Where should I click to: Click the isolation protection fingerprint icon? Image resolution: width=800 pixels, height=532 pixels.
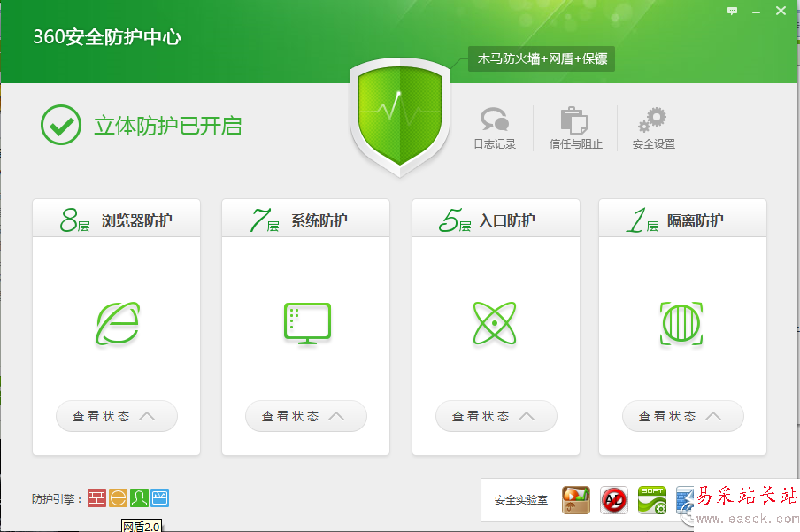pos(682,324)
